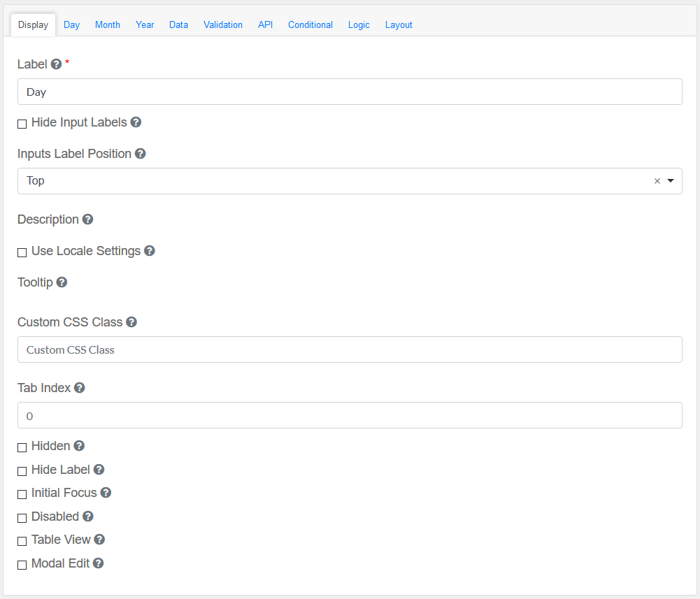The width and height of the screenshot is (700, 599).
Task: Click the Tab Index input field
Action: pyautogui.click(x=350, y=415)
